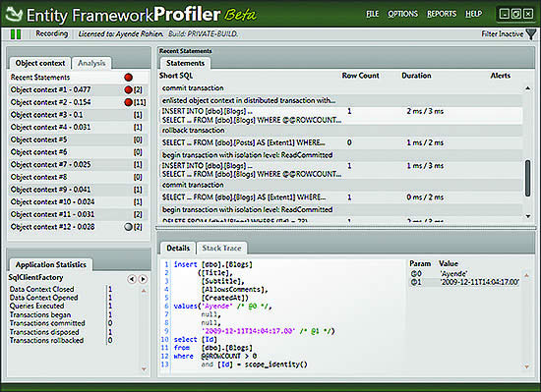The height and width of the screenshot is (392, 541).
Task: Select the 'enlisted object context in distributed transaction' row
Action: 340,100
